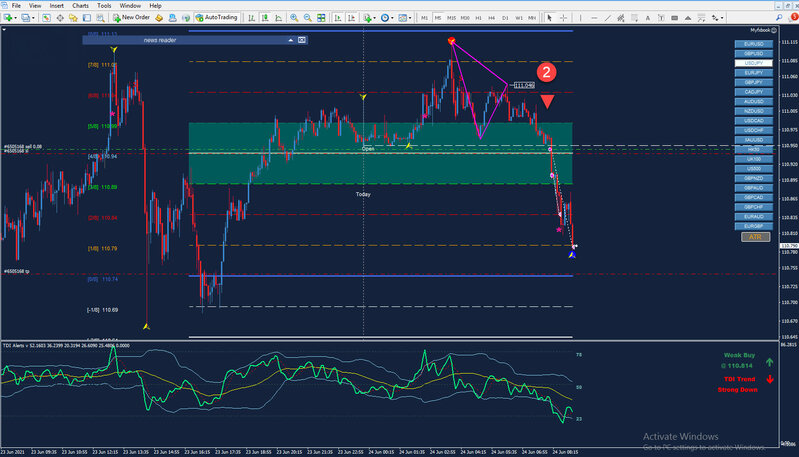
Task: Toggle chart auto scroll icon
Action: (x=338, y=18)
